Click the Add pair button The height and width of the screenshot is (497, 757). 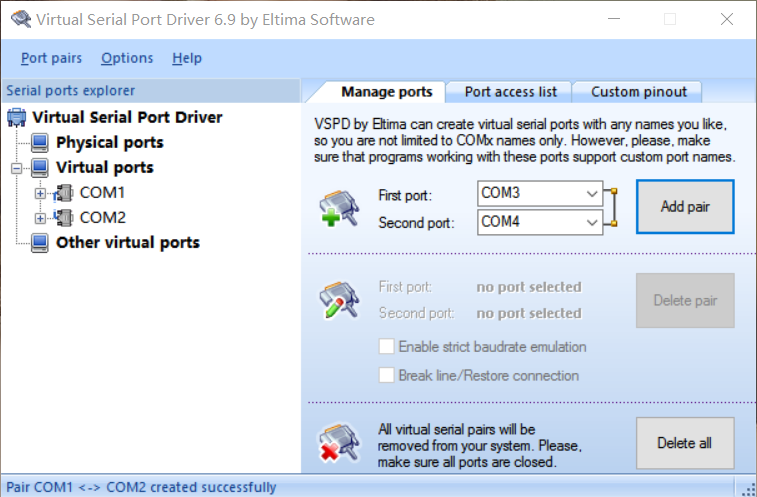[x=685, y=207]
